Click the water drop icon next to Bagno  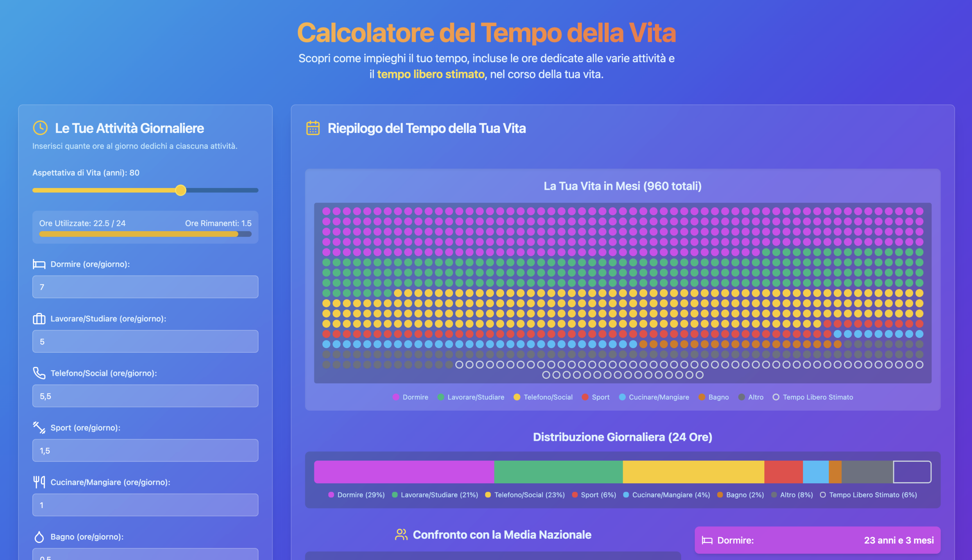click(x=39, y=536)
